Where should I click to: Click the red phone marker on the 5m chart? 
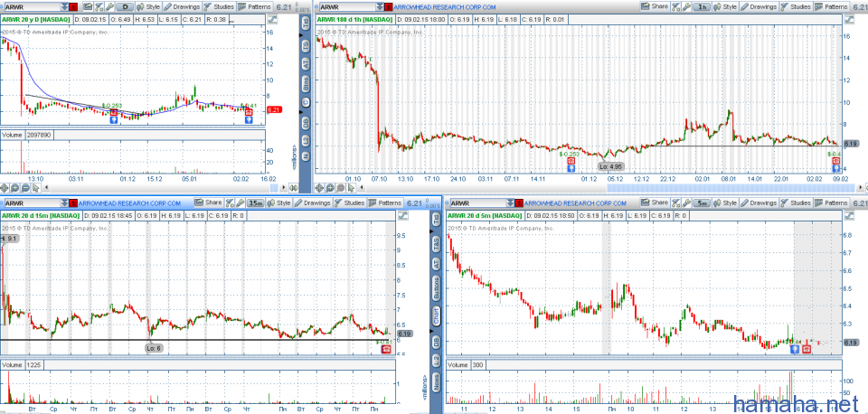[x=806, y=349]
